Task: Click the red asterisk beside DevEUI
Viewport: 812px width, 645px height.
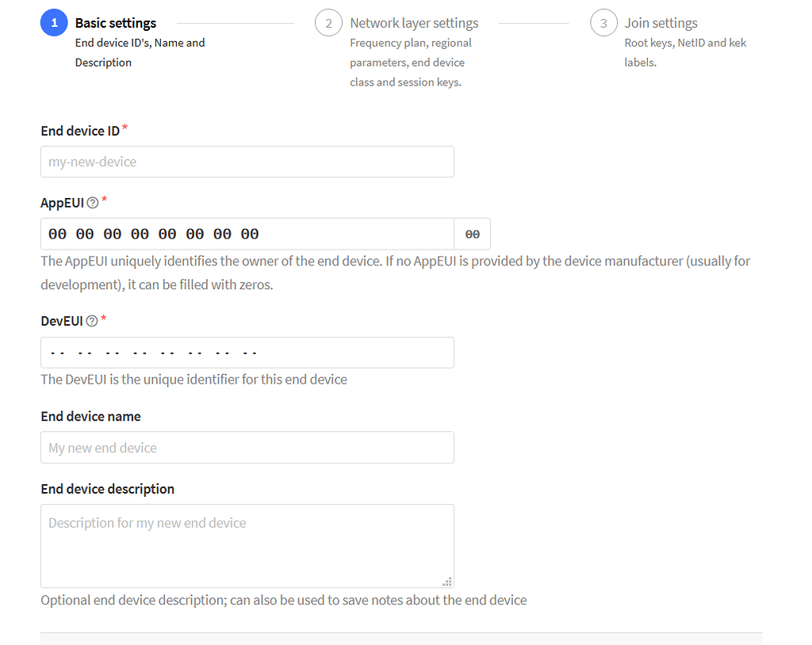Action: tap(105, 316)
